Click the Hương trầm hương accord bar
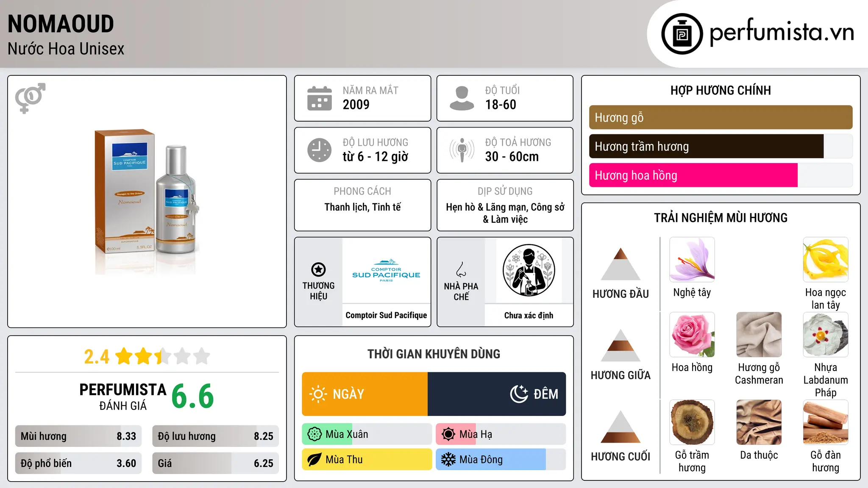This screenshot has height=488, width=868. [721, 147]
